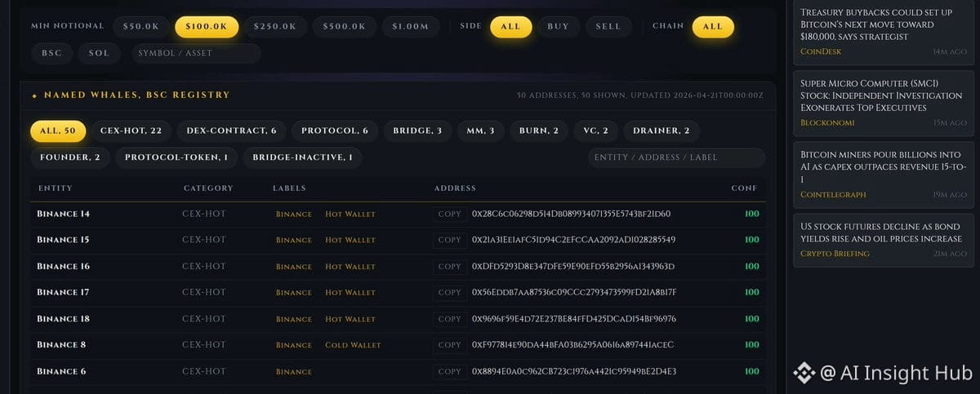Select the $100.0K min notional filter
Image resolution: width=980 pixels, height=394 pixels.
[x=207, y=26]
